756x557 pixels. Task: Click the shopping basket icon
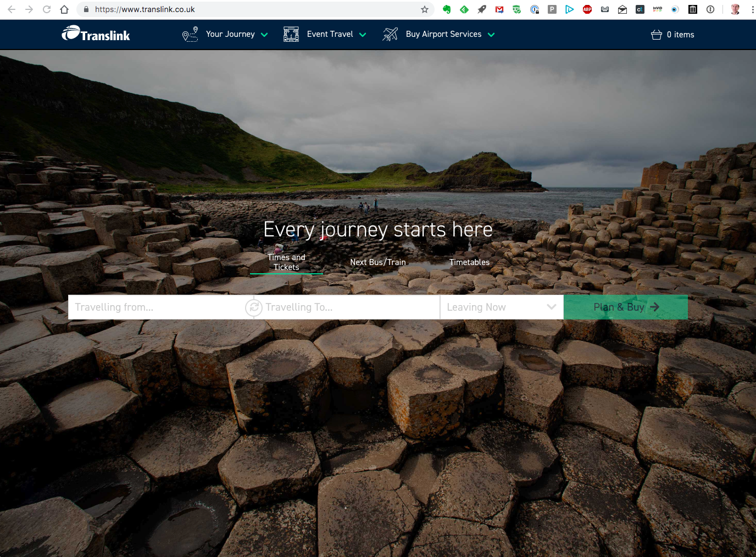[656, 35]
